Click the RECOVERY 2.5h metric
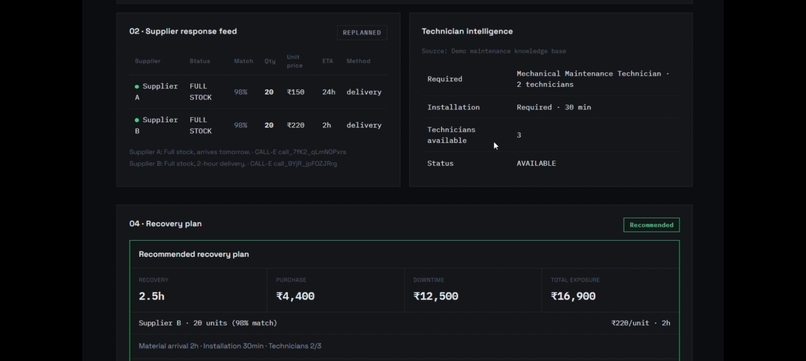This screenshot has width=806, height=361. pyautogui.click(x=198, y=290)
